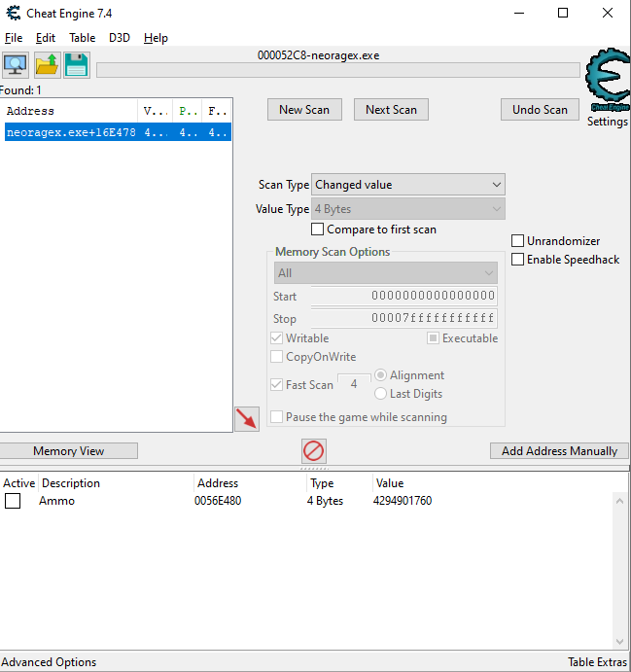Select the Last Digits radio button
Screen dimensions: 631x672
click(380, 394)
